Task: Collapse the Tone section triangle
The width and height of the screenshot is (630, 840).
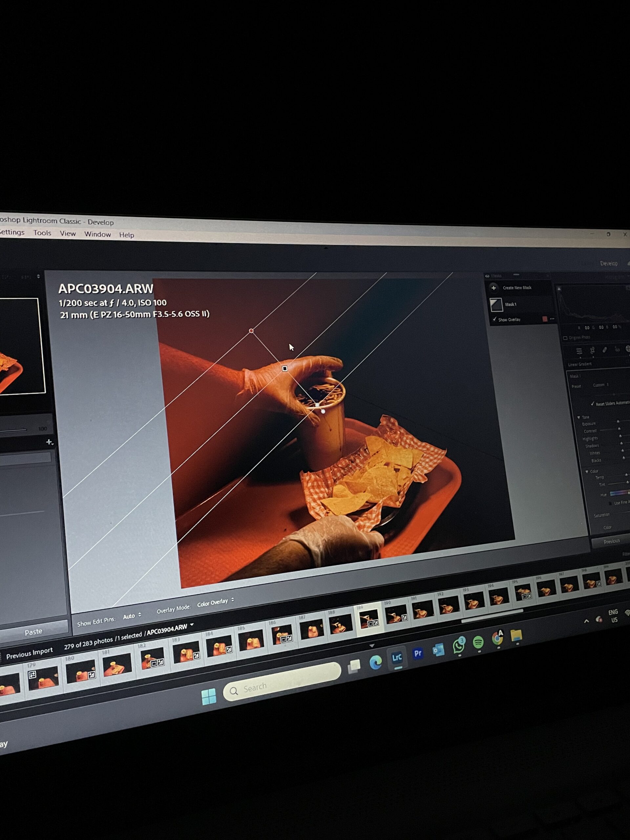Action: [579, 417]
